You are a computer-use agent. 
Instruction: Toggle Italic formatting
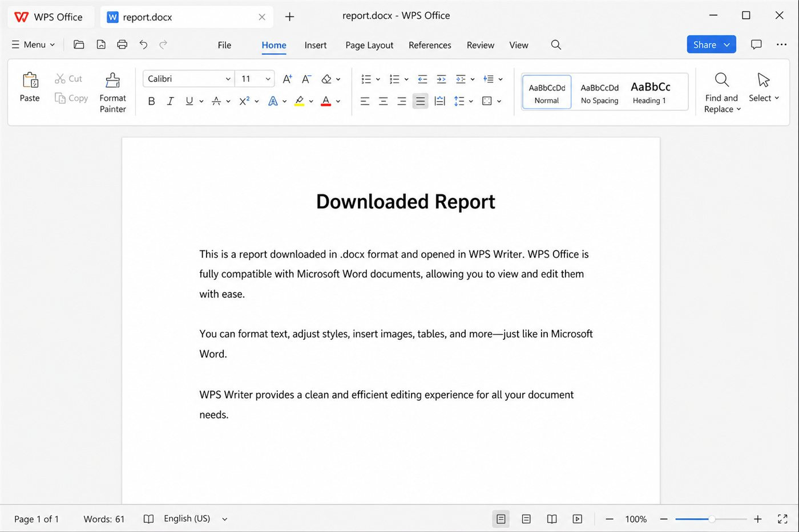click(x=170, y=101)
